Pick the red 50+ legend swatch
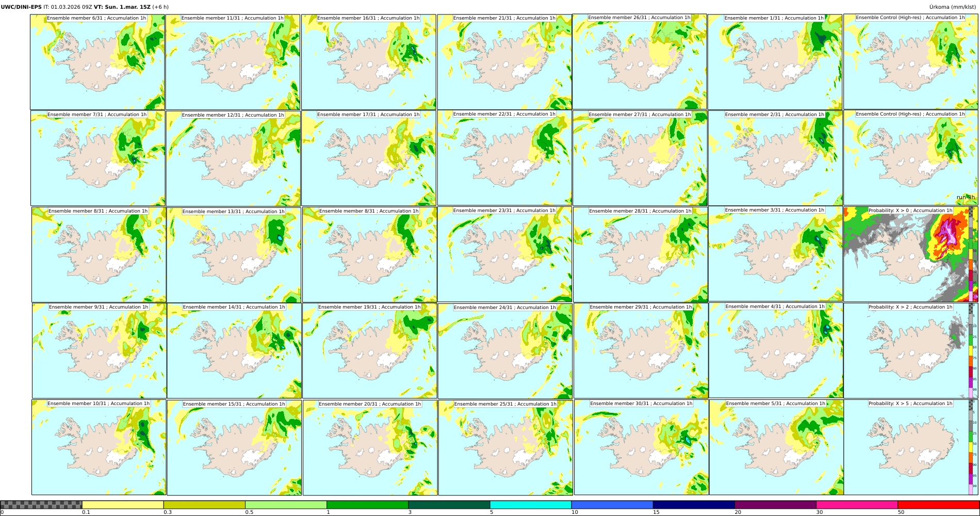 point(938,505)
